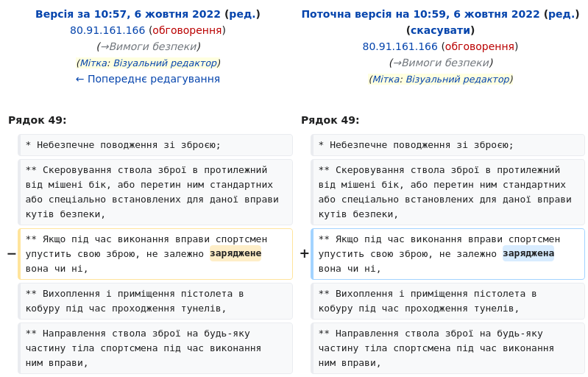
Task: Open обговорення link under the current revision
Action: pos(480,46)
